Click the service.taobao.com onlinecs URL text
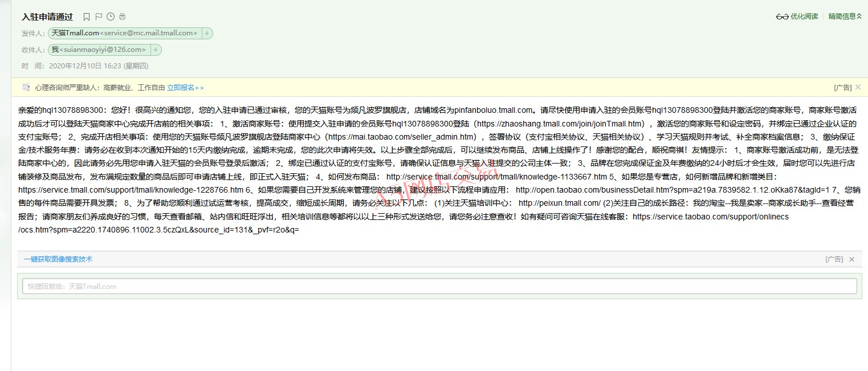 point(711,218)
